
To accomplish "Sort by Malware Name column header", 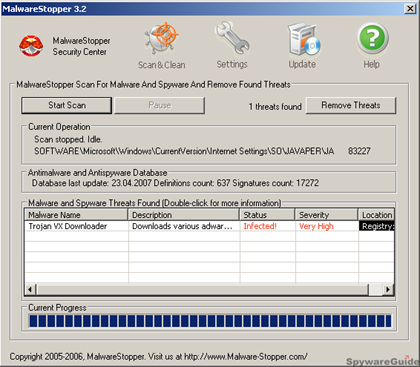I will (76, 215).
